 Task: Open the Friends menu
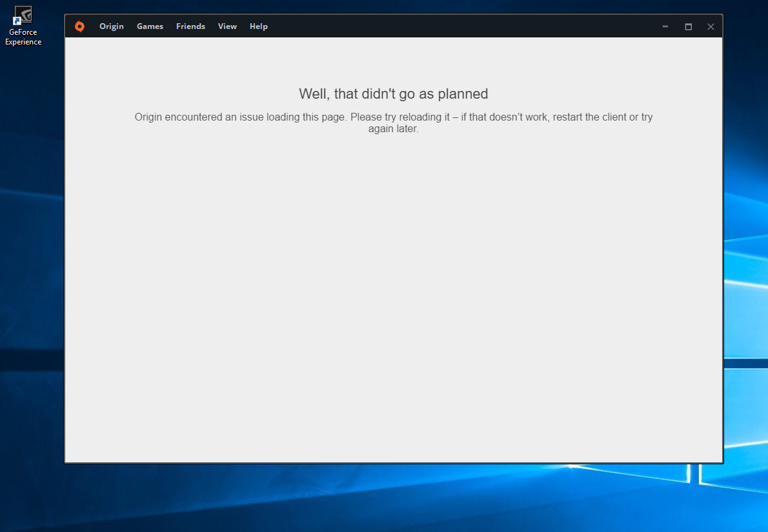[190, 26]
